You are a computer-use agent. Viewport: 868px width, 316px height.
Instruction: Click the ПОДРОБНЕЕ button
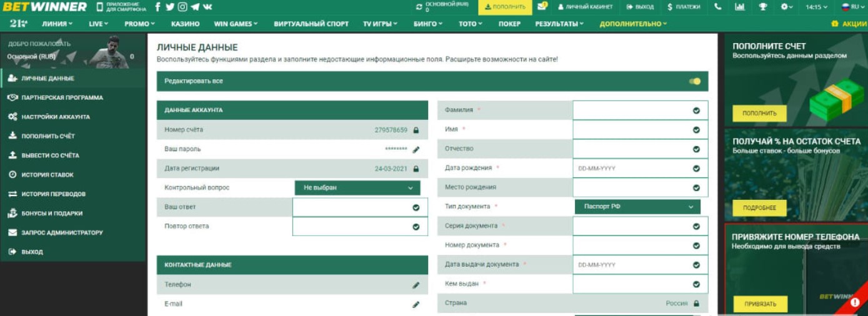coord(759,209)
